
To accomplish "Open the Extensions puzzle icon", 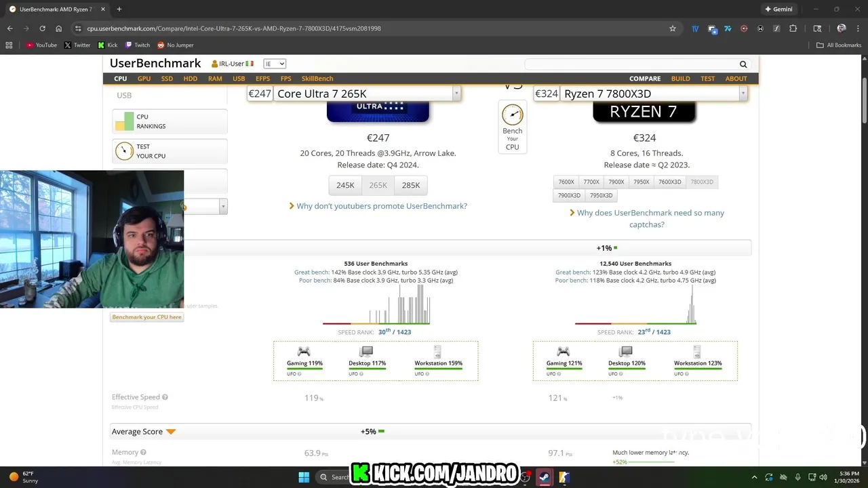I will 793,28.
